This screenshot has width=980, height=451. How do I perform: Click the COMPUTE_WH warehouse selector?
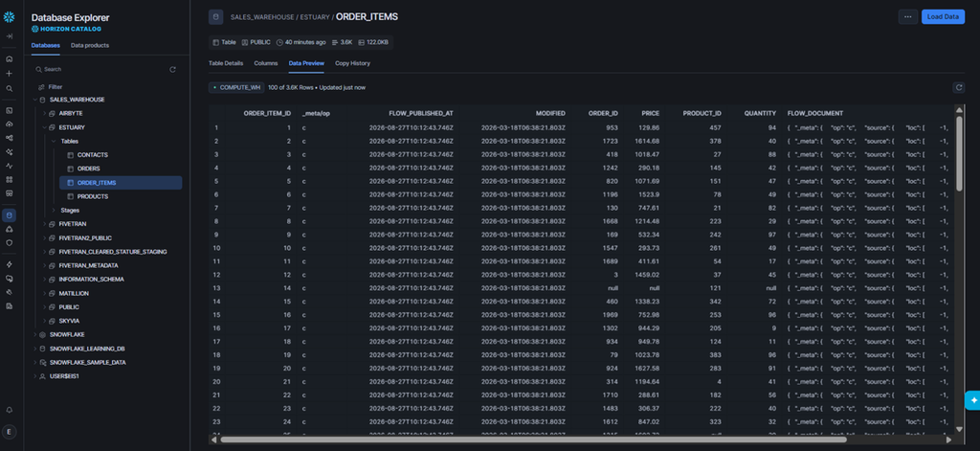point(236,87)
